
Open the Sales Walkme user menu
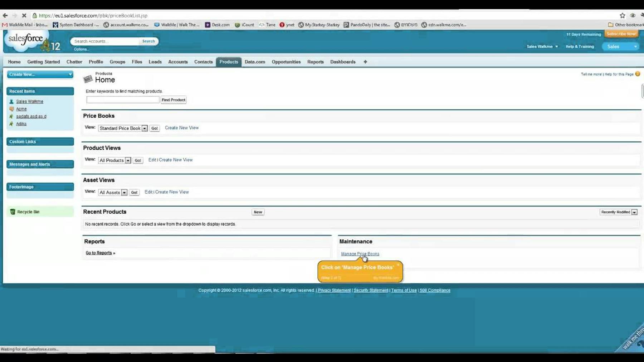[x=542, y=46]
